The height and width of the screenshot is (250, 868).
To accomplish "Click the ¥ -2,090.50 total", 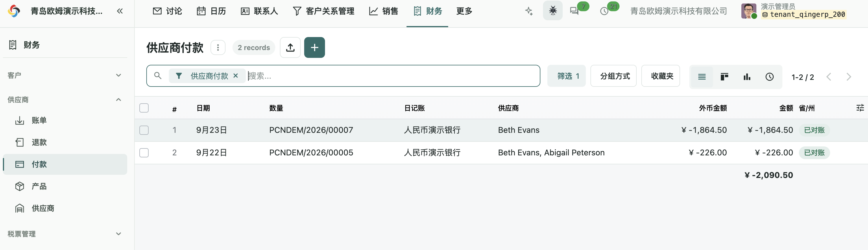I will coord(769,175).
